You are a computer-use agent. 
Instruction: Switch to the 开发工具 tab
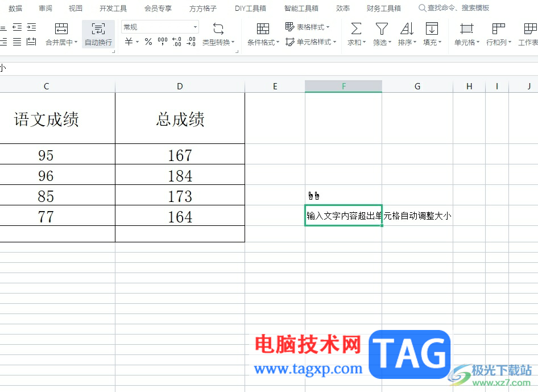coord(113,8)
